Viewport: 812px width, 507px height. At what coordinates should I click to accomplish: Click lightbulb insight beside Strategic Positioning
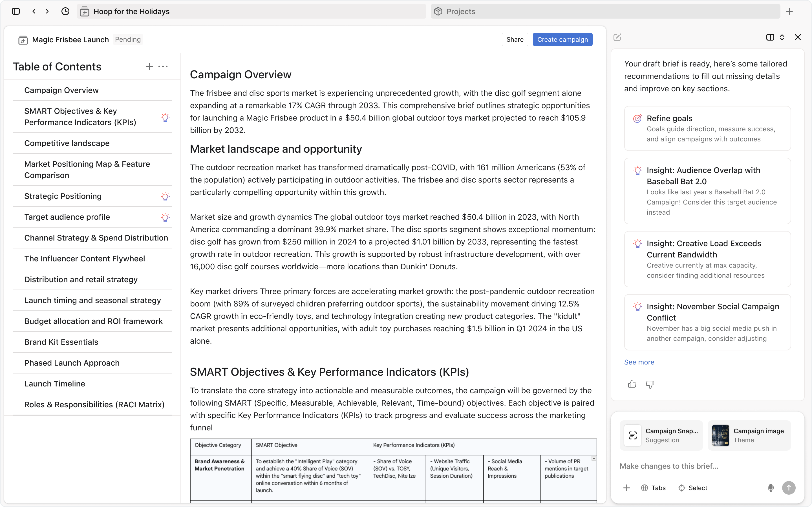click(165, 197)
